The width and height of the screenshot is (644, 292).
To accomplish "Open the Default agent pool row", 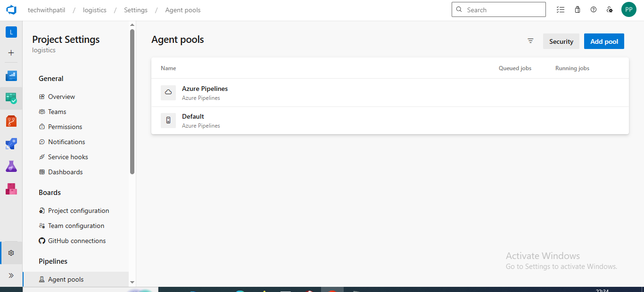I will coord(193,117).
